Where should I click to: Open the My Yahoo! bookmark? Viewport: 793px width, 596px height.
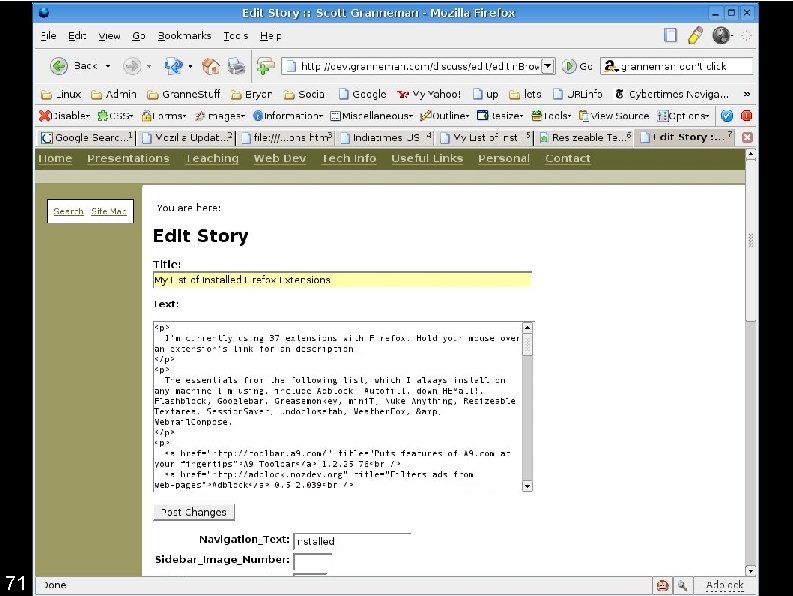coord(429,94)
